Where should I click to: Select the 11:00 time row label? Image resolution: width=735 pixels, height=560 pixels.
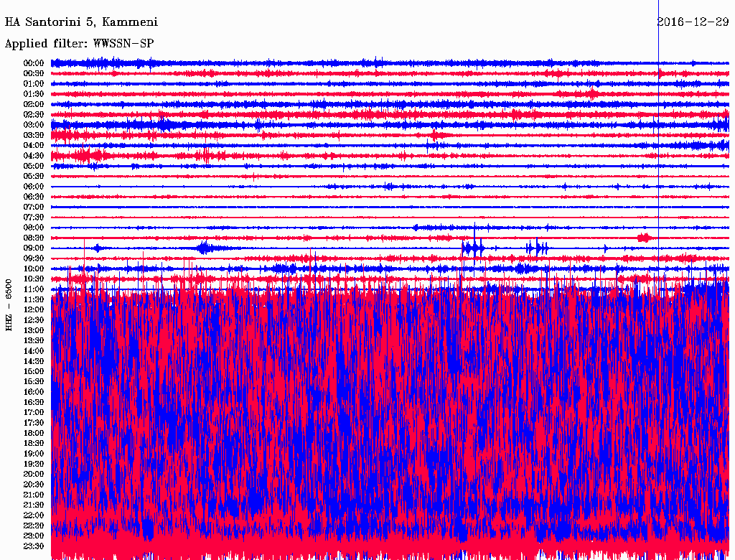pos(34,289)
